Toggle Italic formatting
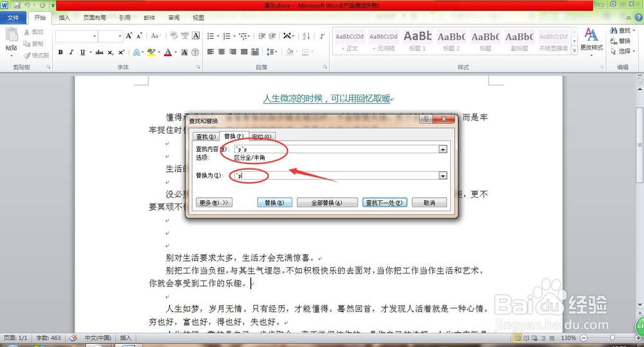The width and height of the screenshot is (644, 347). 71,52
